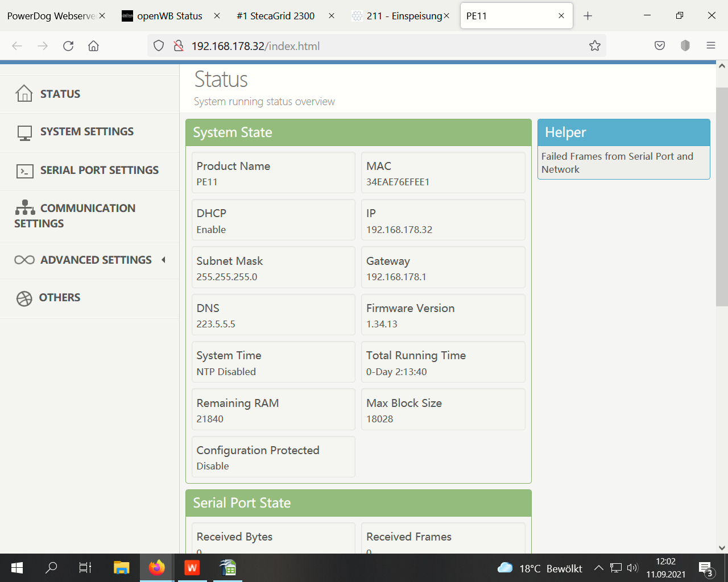This screenshot has height=582, width=728.
Task: Close the StecaGrid 2300 tab
Action: tap(332, 16)
